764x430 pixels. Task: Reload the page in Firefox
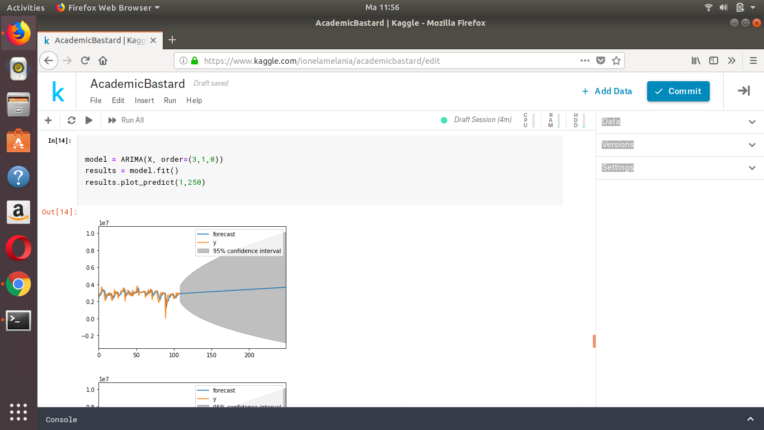85,60
